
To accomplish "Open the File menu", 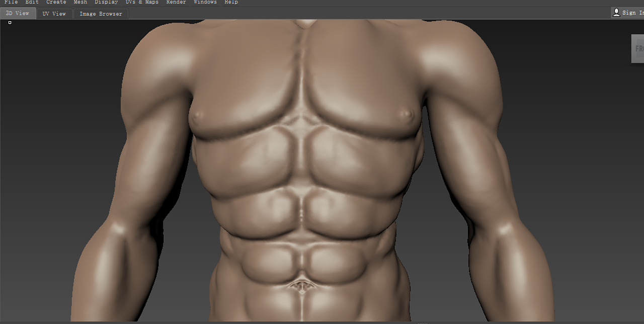I will pyautogui.click(x=11, y=2).
